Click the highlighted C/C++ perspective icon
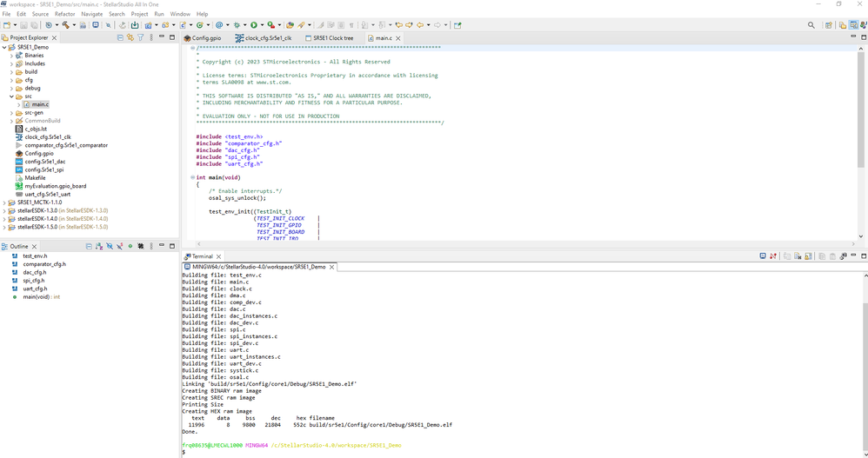The width and height of the screenshot is (868, 458). pos(853,25)
